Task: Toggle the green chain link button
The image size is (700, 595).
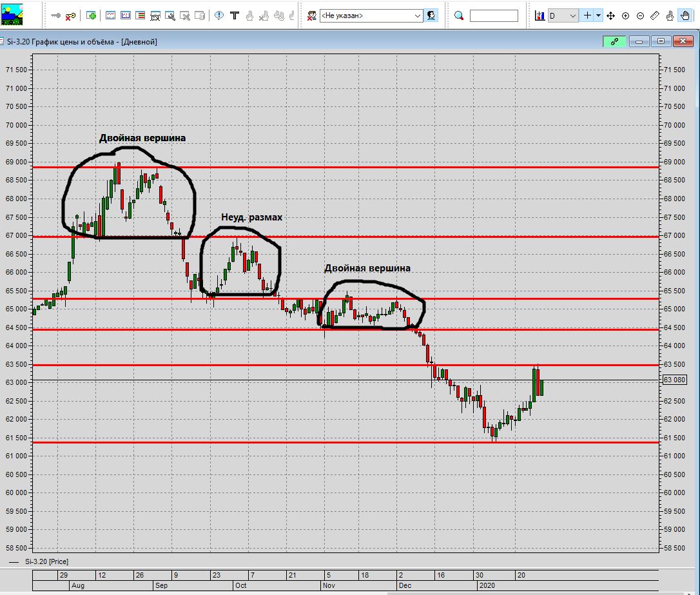Action: click(x=614, y=41)
